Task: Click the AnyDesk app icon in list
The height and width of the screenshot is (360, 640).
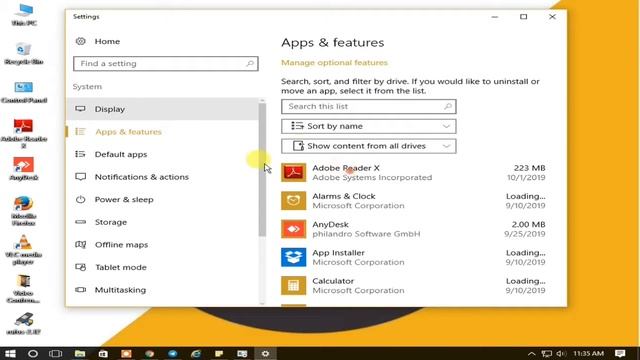Action: 293,229
